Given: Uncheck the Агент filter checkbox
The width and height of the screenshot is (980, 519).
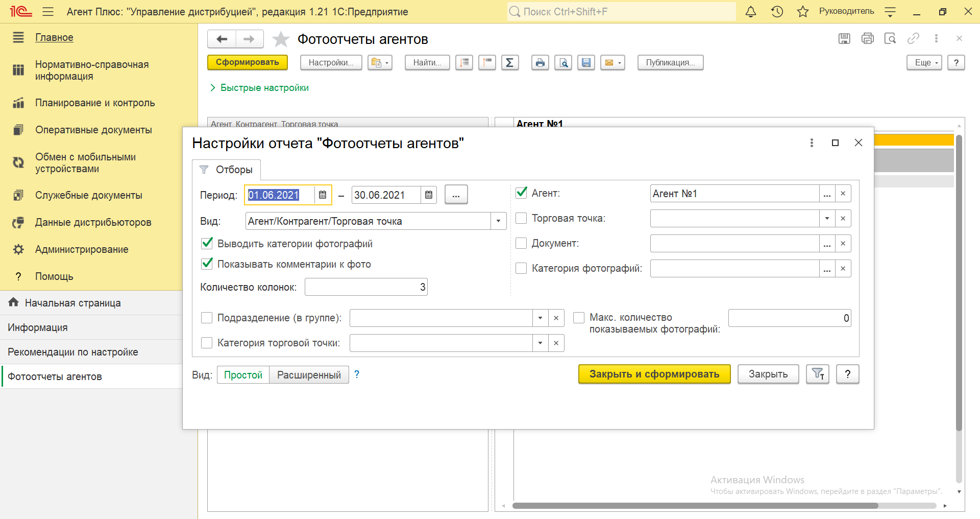Looking at the screenshot, I should [x=521, y=193].
